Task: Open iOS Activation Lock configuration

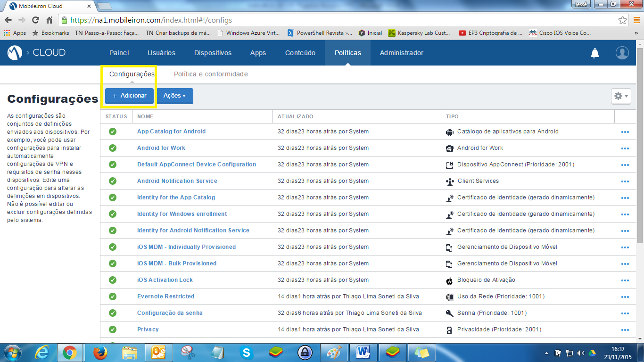Action: (x=165, y=280)
